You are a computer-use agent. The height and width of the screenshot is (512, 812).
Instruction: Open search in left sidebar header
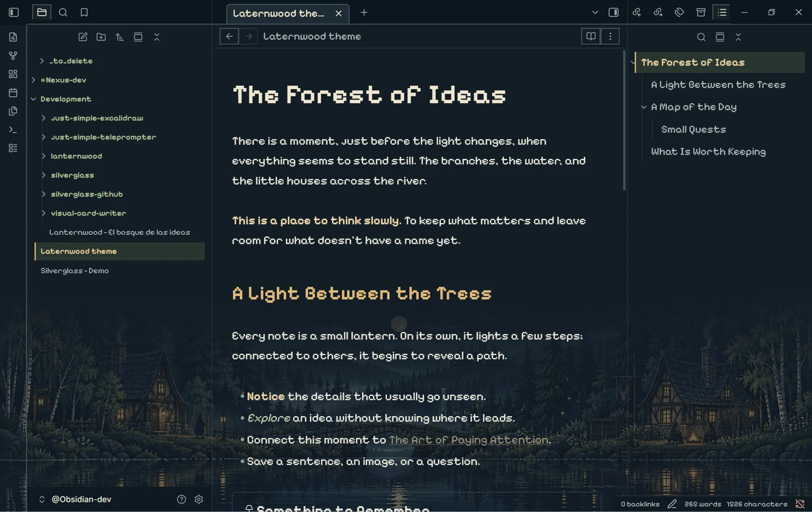(63, 12)
